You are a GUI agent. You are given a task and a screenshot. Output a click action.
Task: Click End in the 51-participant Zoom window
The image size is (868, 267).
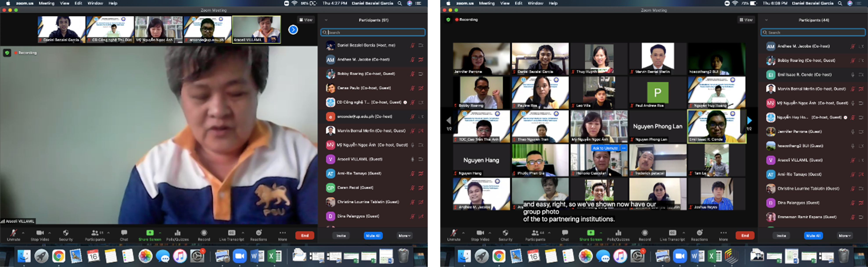[x=305, y=235]
